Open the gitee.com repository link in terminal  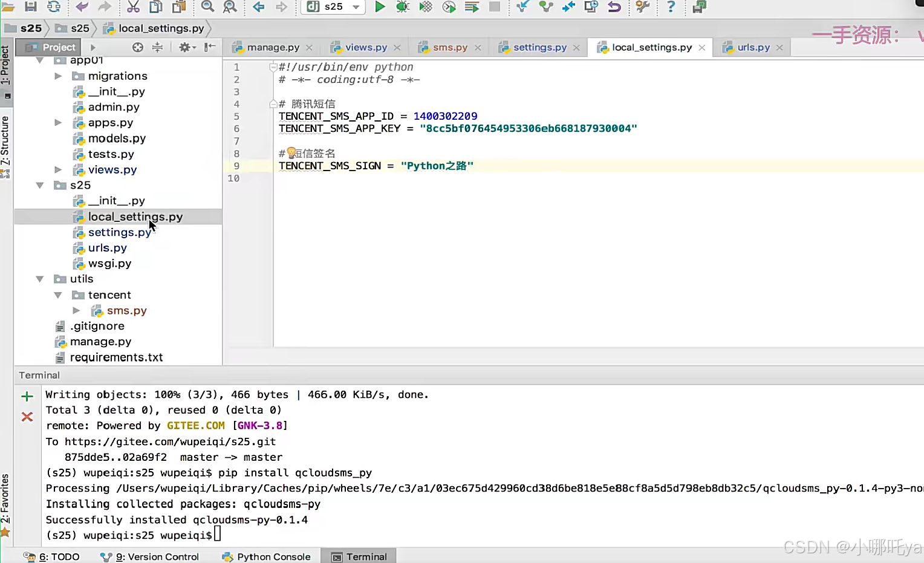point(170,441)
